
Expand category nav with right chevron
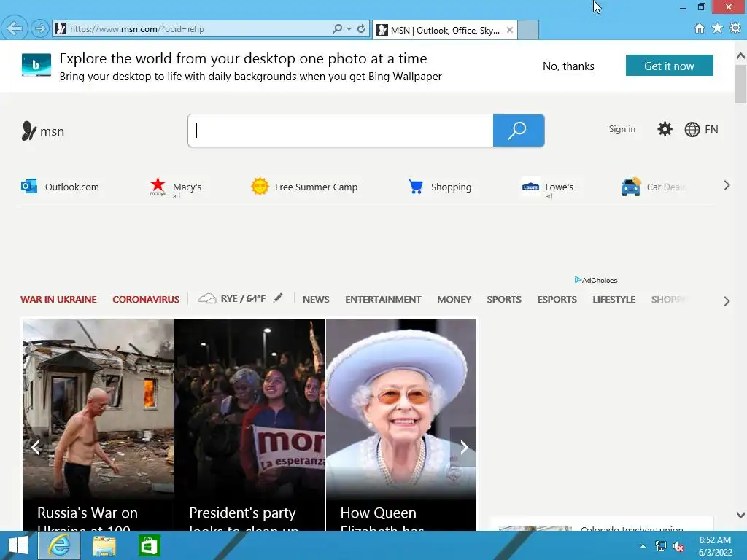click(727, 301)
